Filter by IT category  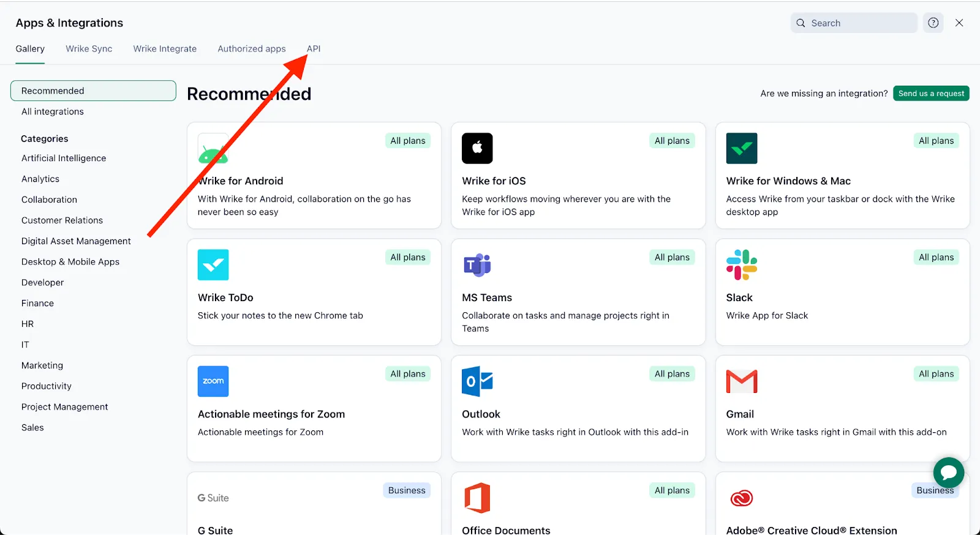click(x=25, y=345)
